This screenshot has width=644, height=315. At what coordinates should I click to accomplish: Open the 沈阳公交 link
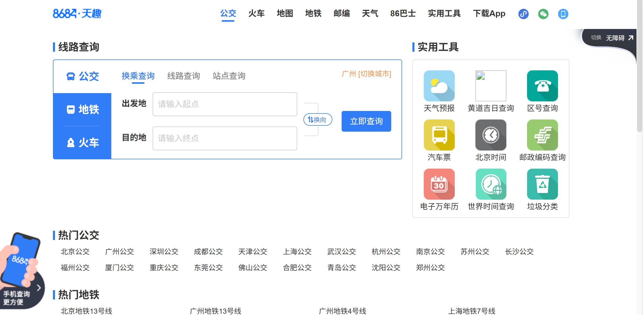tap(386, 267)
